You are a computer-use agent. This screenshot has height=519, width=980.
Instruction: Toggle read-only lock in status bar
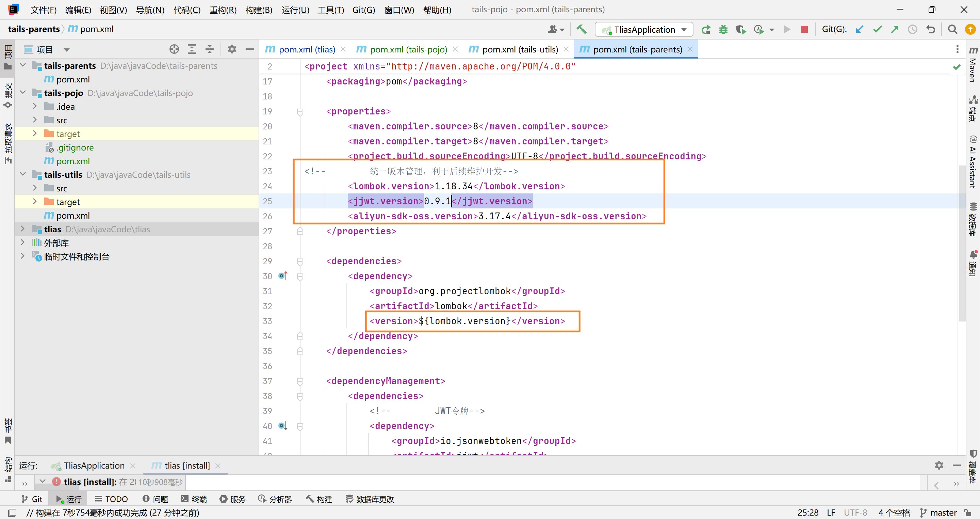coord(967,513)
